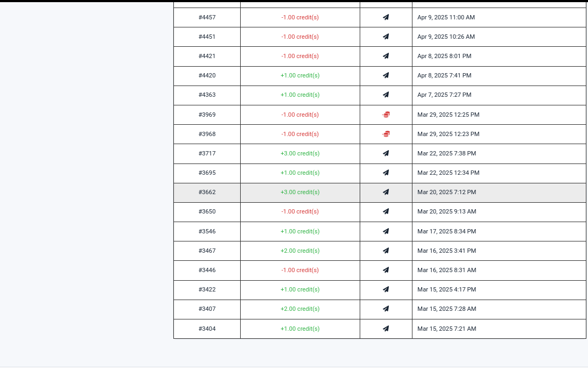Click the +2.00 credit(s) amount in row #3467
Viewport: 588px width, 377px height.
click(300, 251)
